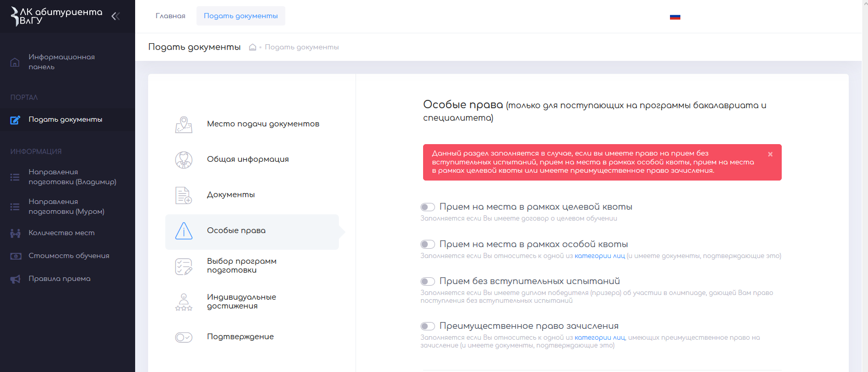Open Стоимость обучения in sidebar
Viewport: 868px width, 372px height.
68,256
